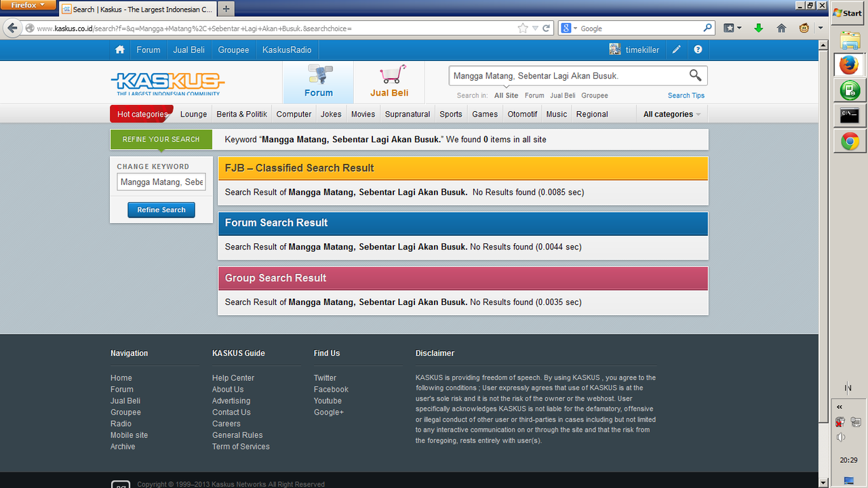
Task: Set search scope to All Site
Action: pyautogui.click(x=507, y=96)
